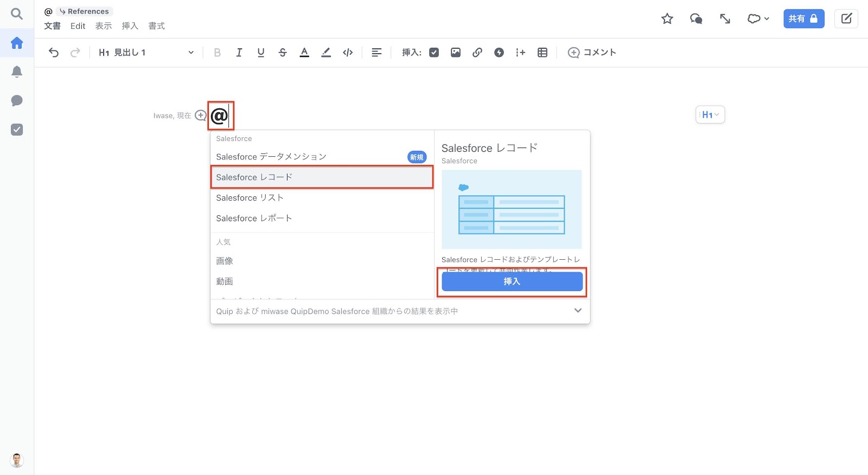Expand search results scope chevron
This screenshot has height=475, width=868.
click(x=578, y=311)
